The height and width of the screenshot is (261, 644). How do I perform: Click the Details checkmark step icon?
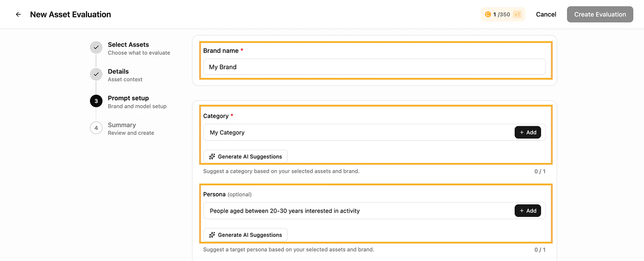coord(96,74)
